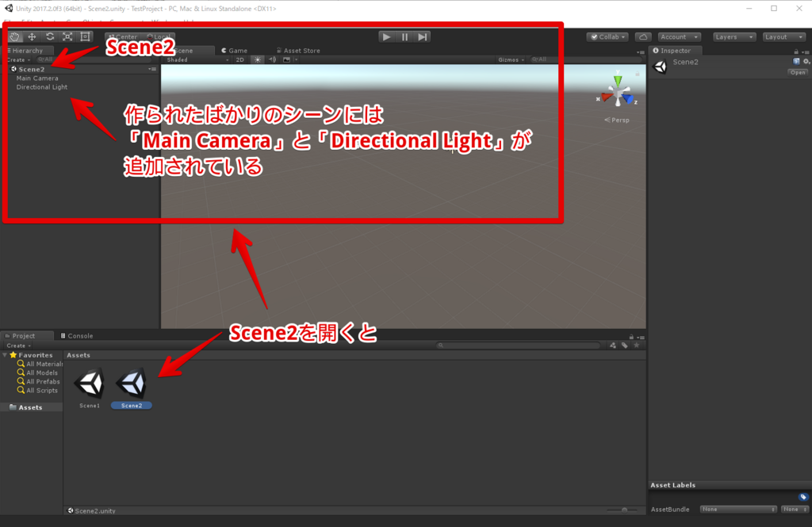Select the Move tool

click(x=32, y=36)
